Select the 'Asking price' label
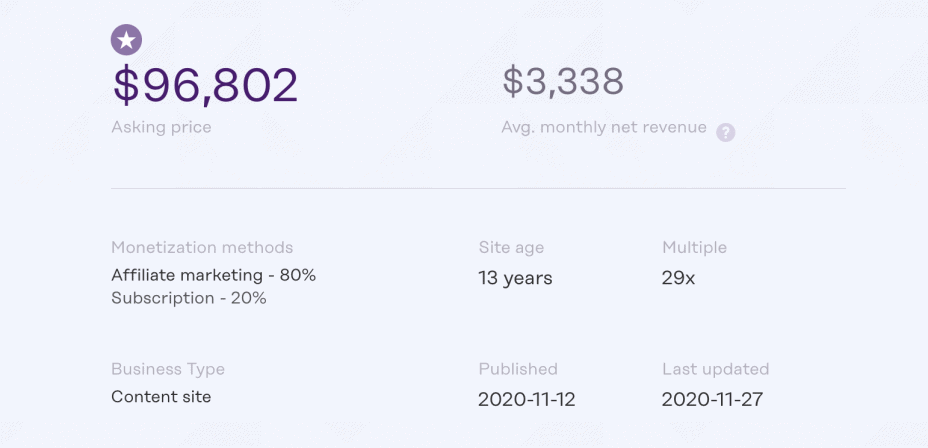The image size is (928, 448). pyautogui.click(x=161, y=127)
